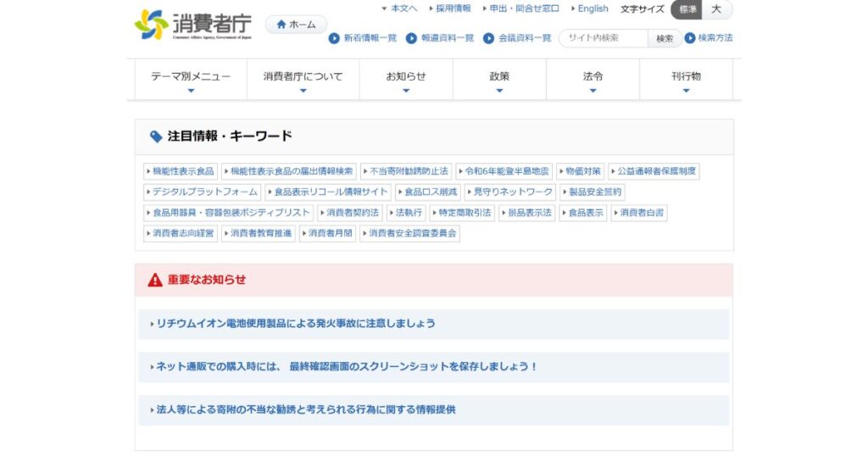The height and width of the screenshot is (456, 868).
Task: Expand 政策 dropdown menu
Action: [x=499, y=81]
